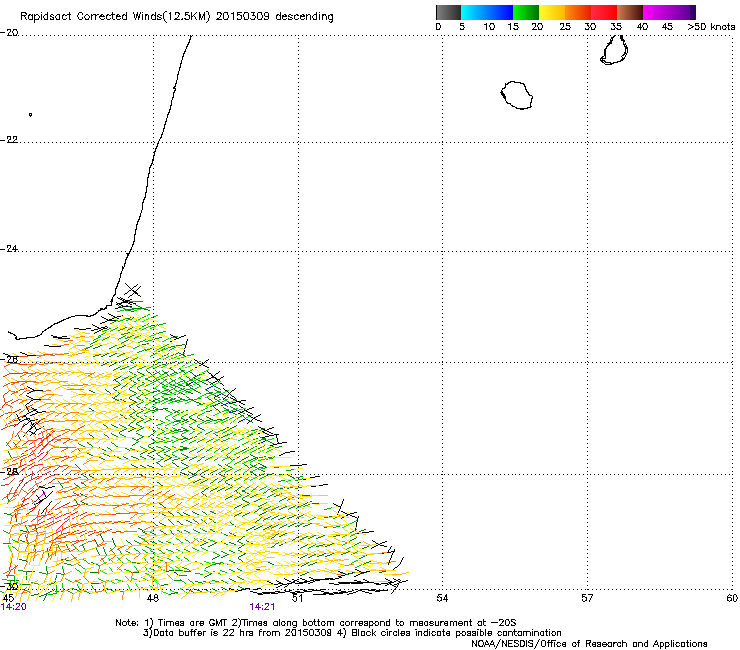Click the '60' longitude axis label
Image resolution: width=740 pixels, height=650 pixels.
coord(732,598)
